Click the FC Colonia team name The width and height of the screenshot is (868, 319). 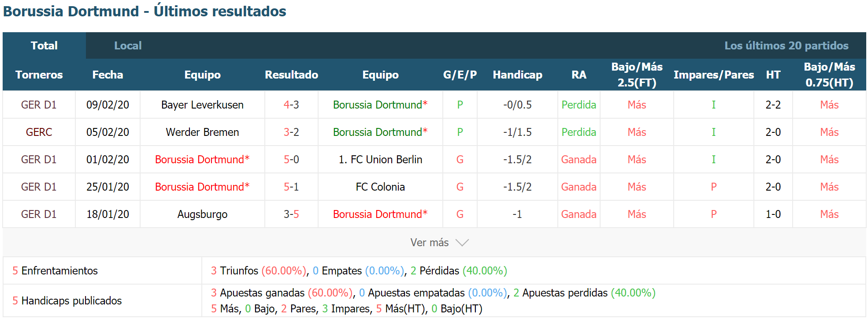(x=380, y=187)
